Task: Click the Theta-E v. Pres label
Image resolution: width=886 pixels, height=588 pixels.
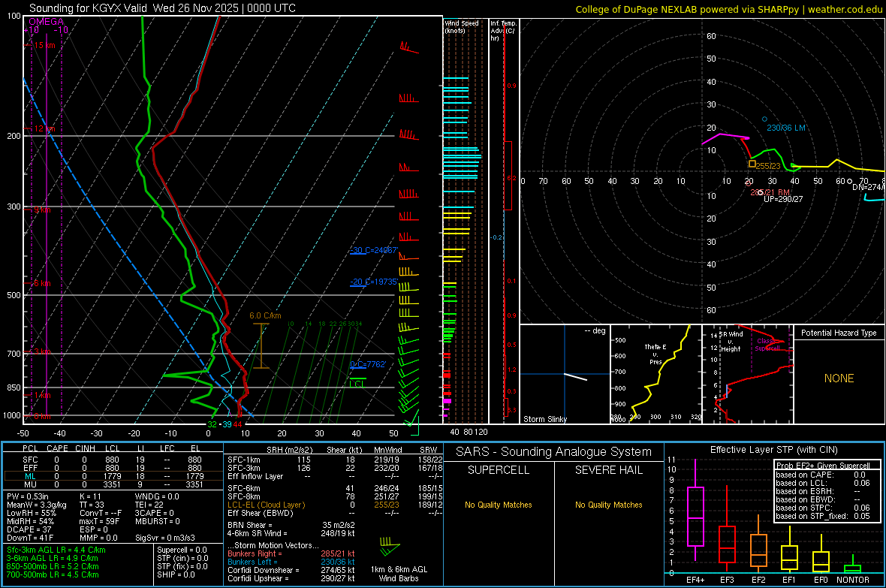Action: tap(655, 354)
